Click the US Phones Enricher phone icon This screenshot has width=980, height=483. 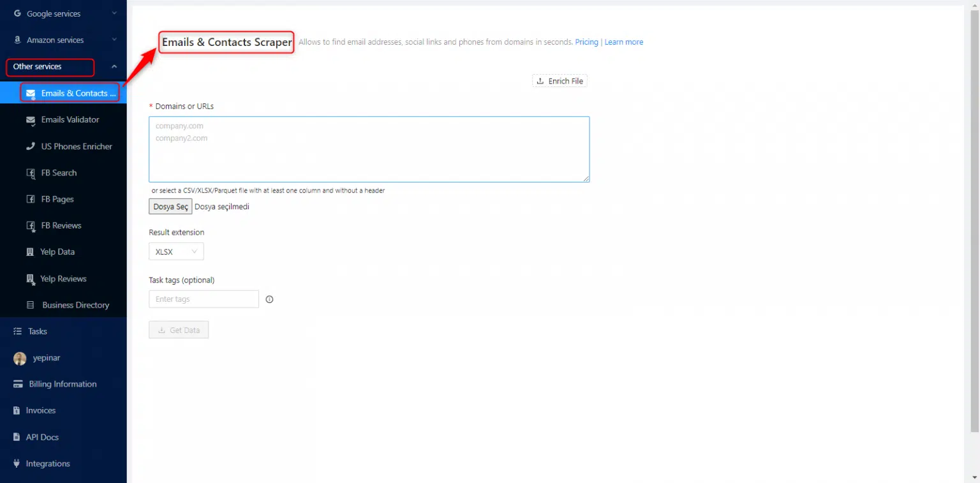(x=30, y=147)
